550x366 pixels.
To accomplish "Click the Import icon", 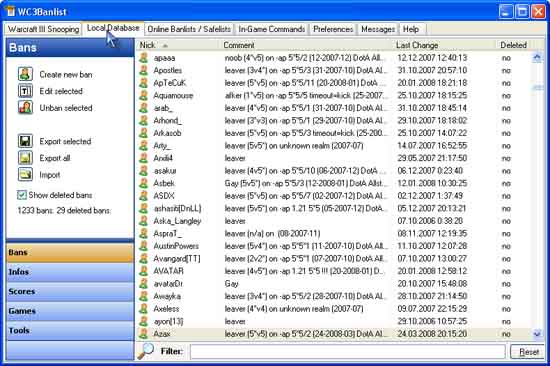I will pos(25,174).
